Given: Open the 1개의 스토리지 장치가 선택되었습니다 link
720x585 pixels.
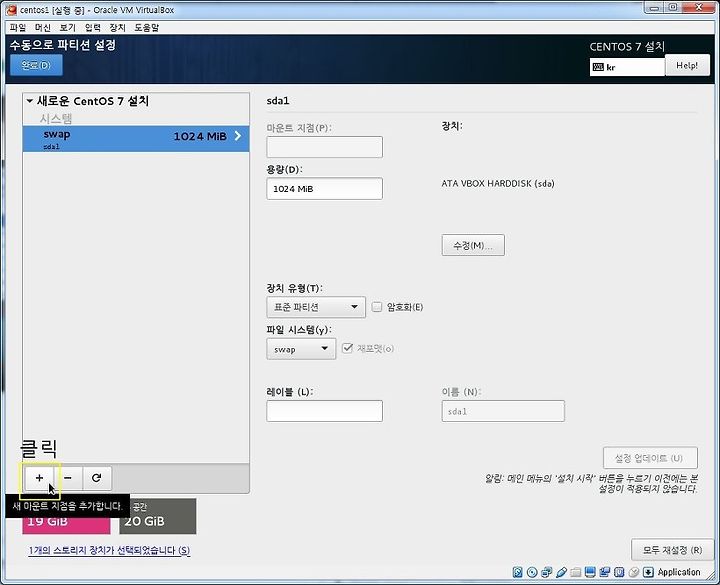Looking at the screenshot, I should 109,550.
